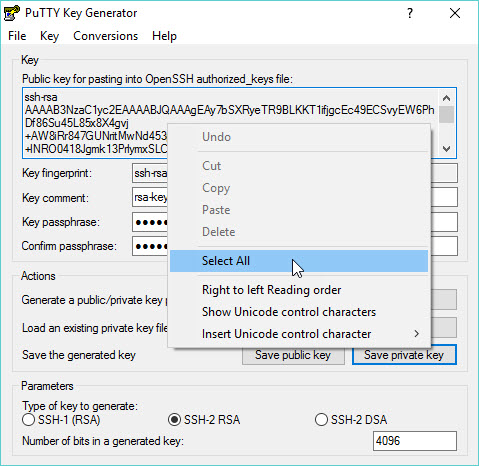The height and width of the screenshot is (466, 479).
Task: Click the Save public key button
Action: point(293,355)
